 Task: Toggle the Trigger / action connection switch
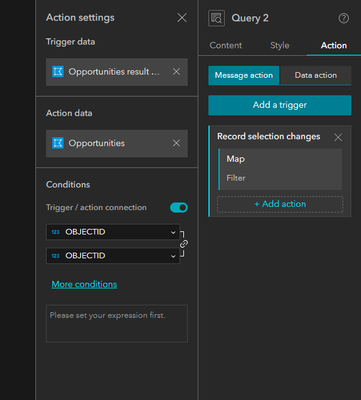click(179, 208)
